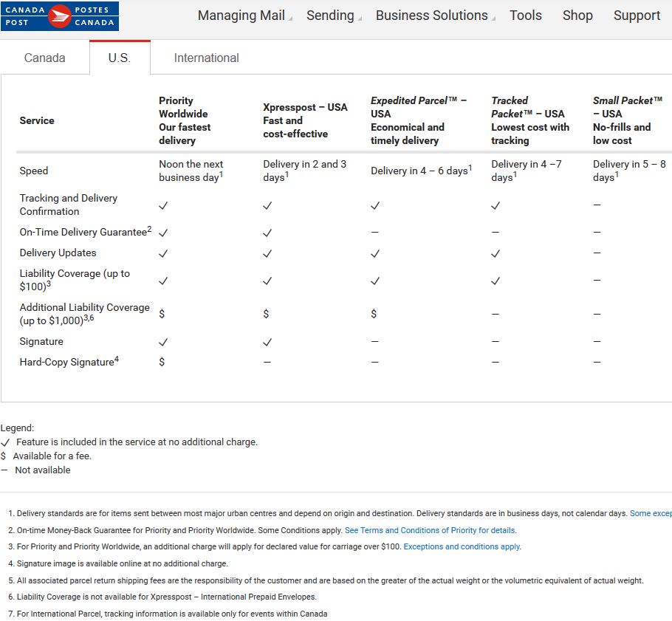Click Priority Worldwide's Tracking and Delivery Confirmation checkmark
672x621 pixels.
pos(163,206)
